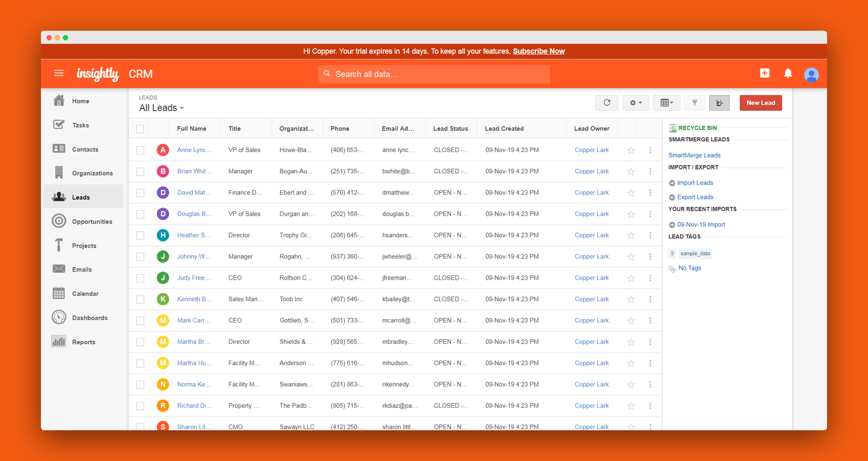Sort by the Lead Owner column
868x461 pixels.
[591, 129]
